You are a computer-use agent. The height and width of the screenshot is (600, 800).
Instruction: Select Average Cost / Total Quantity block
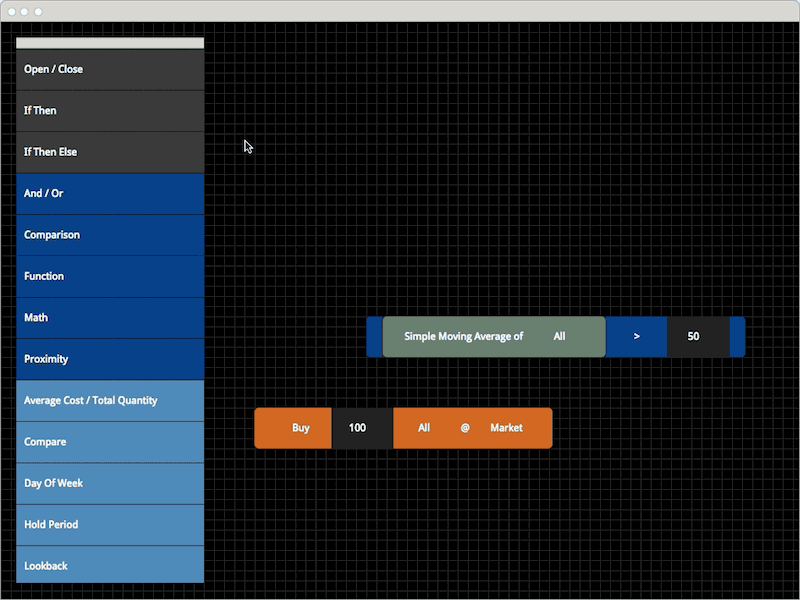(110, 401)
